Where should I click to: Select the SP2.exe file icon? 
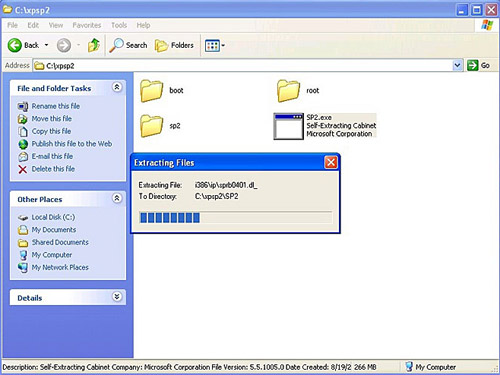(x=288, y=126)
